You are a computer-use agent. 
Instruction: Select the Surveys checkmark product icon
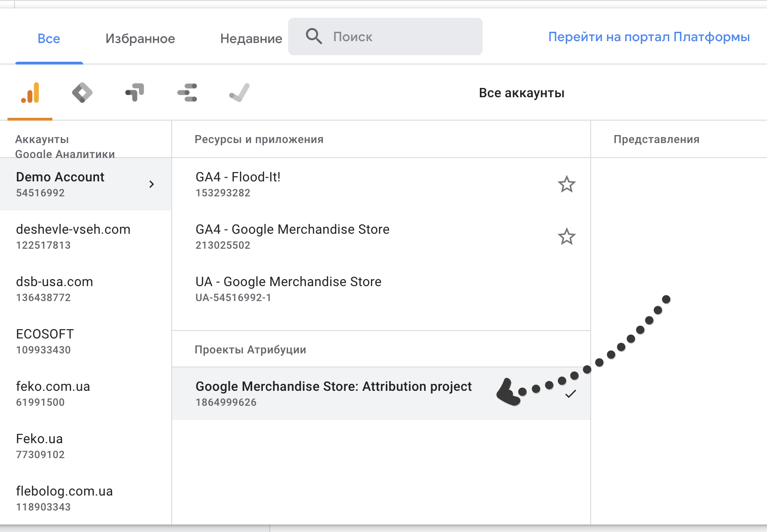click(x=239, y=93)
